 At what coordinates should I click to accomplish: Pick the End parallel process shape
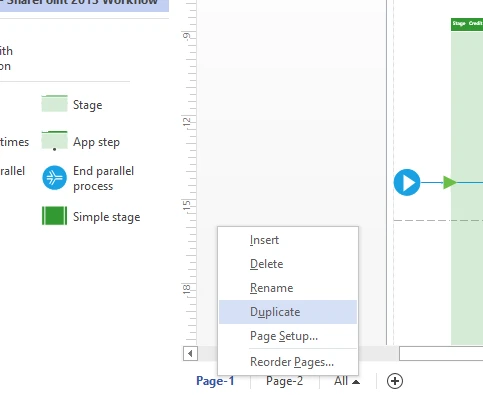[x=54, y=178]
